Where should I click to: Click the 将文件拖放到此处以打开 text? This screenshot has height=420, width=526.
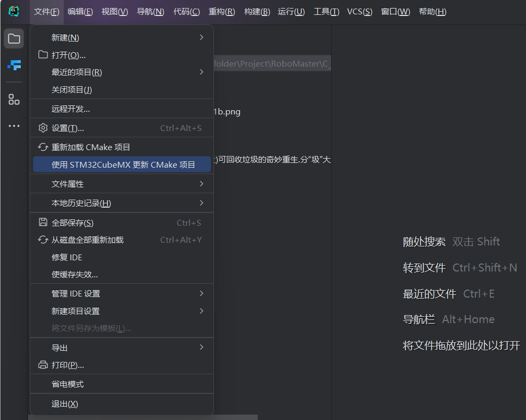461,345
